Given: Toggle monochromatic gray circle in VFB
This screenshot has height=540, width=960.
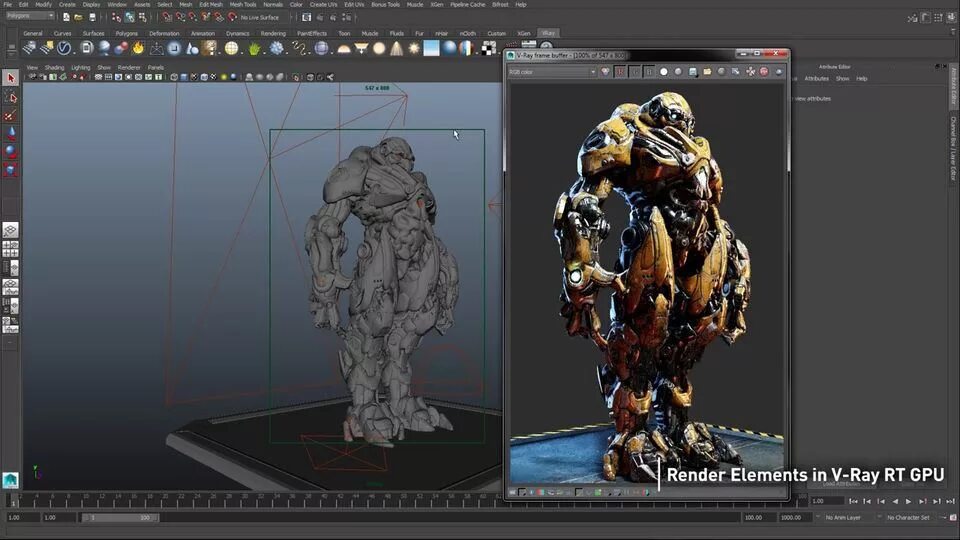Looking at the screenshot, I should pyautogui.click(x=678, y=72).
